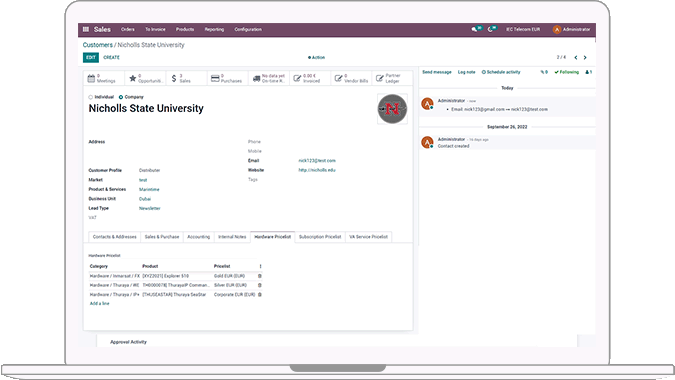Image resolution: width=675 pixels, height=380 pixels.
Task: Open the Reporting menu
Action: click(x=214, y=29)
